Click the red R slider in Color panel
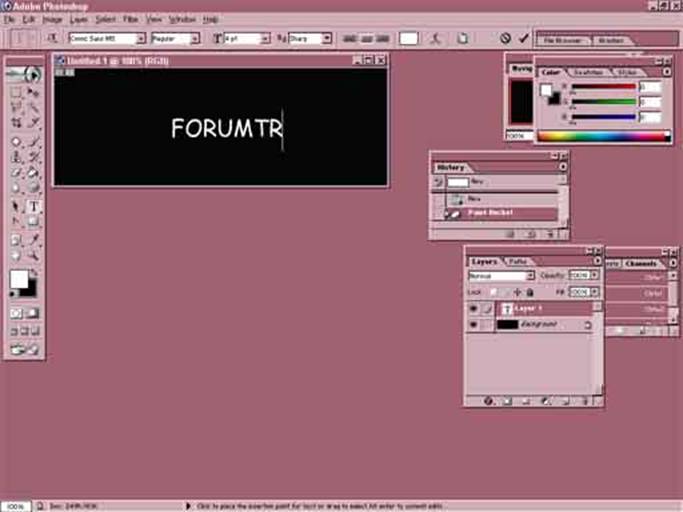Screen dimensions: 683x512 click(603, 87)
